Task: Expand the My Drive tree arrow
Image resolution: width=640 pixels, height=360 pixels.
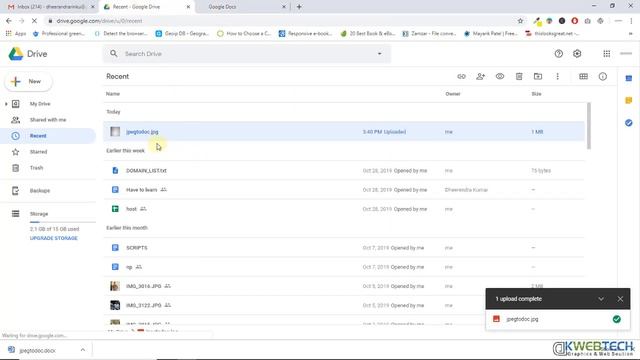Action: click(6, 104)
